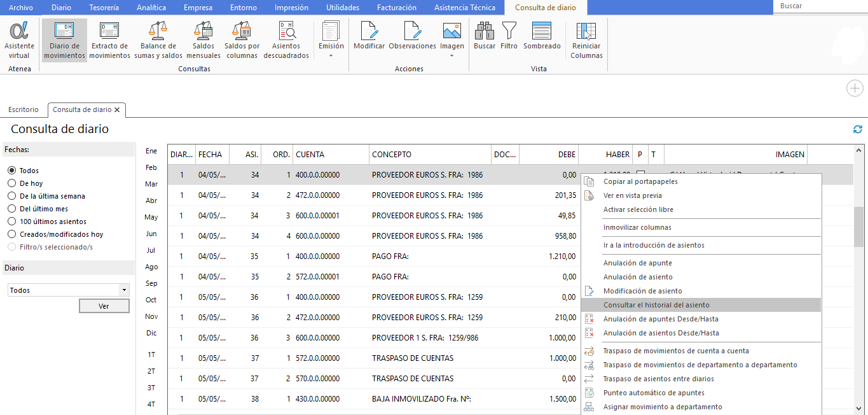Screen dimensions: 868x415
Task: Click the May month filter
Action: coord(151,217)
